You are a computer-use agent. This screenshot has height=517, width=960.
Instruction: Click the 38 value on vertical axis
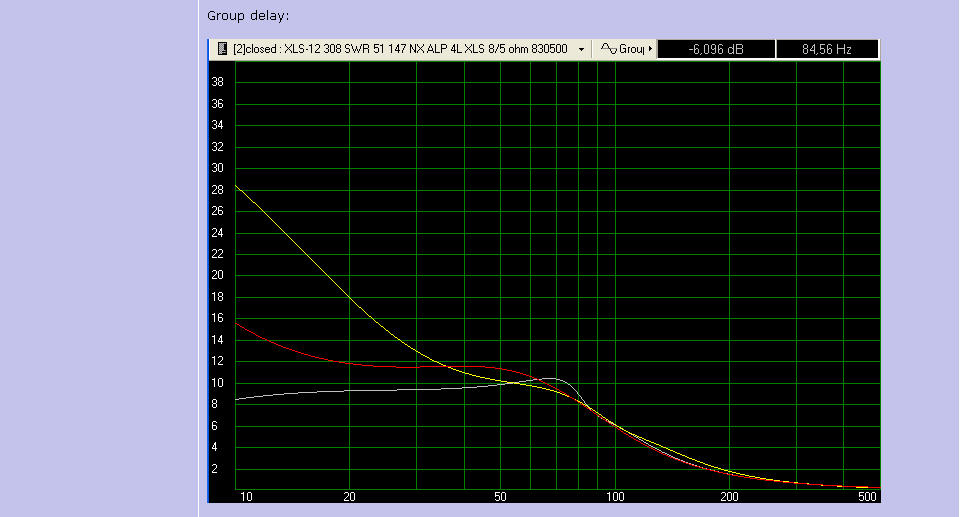pyautogui.click(x=217, y=82)
